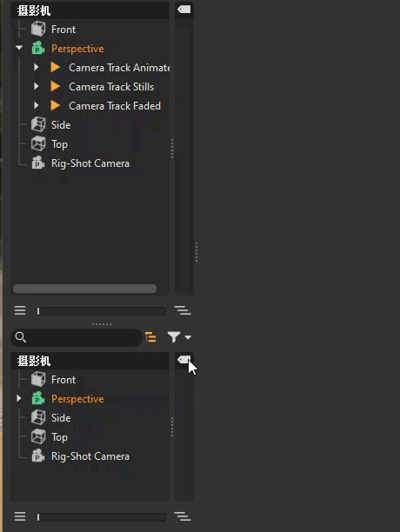Select the Perspective label in lower list
400x532 pixels.
point(77,399)
